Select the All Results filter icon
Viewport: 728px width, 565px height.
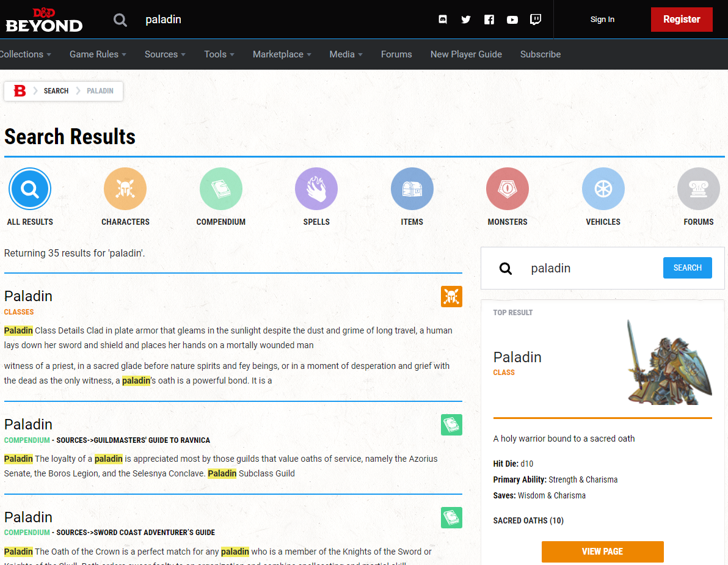pos(30,189)
